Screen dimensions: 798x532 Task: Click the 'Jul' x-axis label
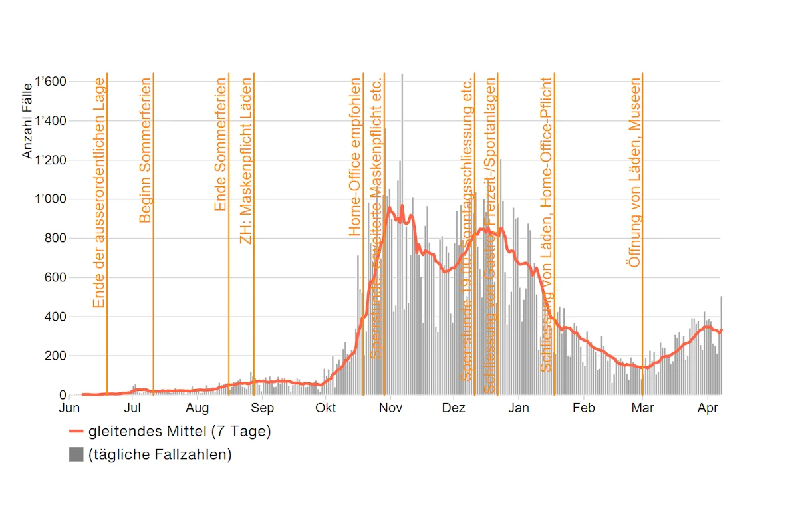pyautogui.click(x=134, y=408)
